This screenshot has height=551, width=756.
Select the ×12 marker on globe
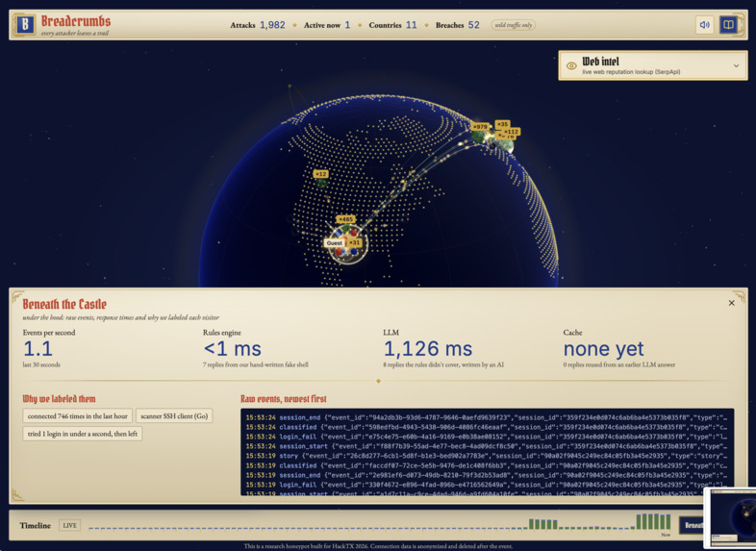point(320,174)
